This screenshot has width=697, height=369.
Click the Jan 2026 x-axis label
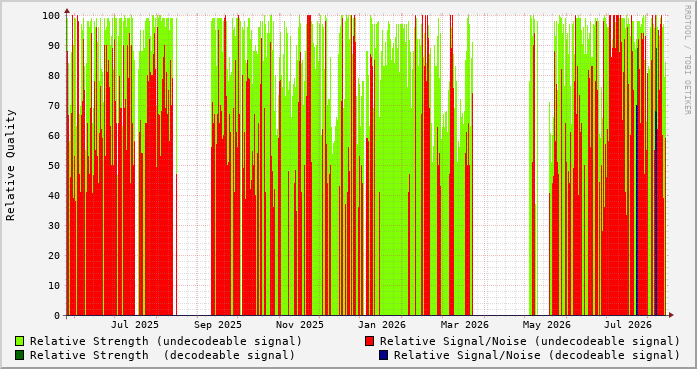tap(381, 325)
